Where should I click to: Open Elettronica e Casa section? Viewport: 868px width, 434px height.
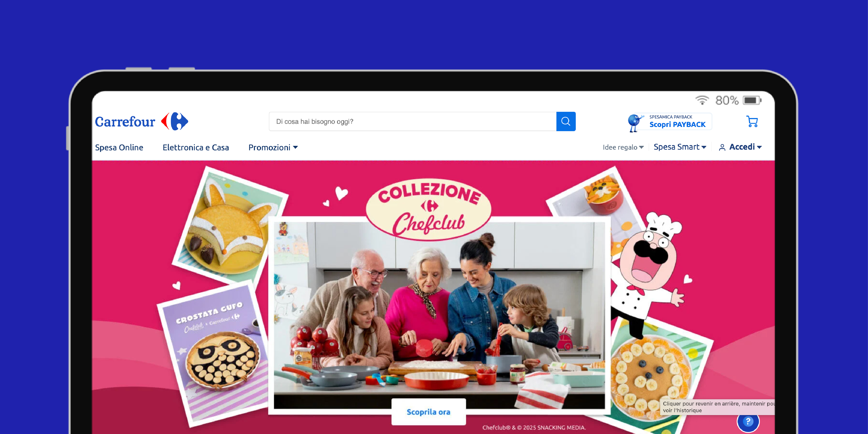(195, 147)
